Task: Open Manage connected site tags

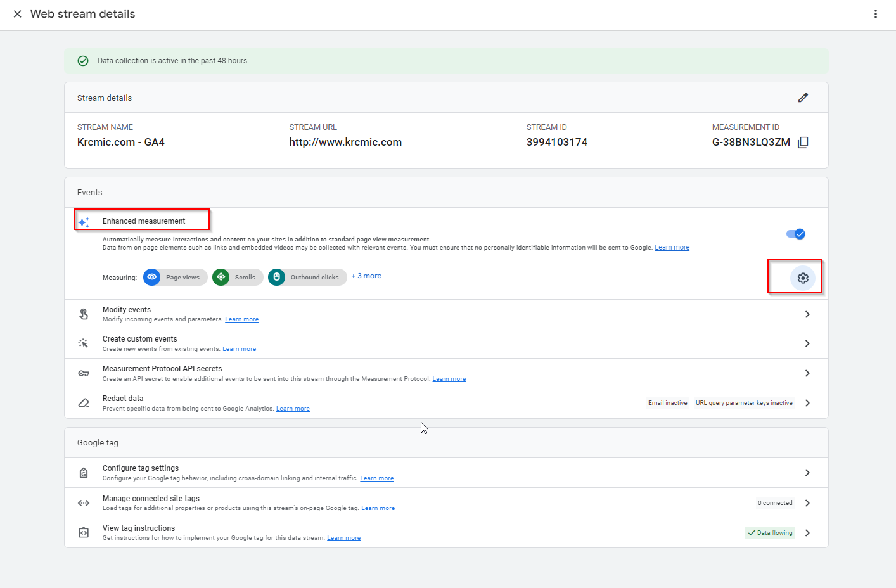Action: [x=151, y=499]
